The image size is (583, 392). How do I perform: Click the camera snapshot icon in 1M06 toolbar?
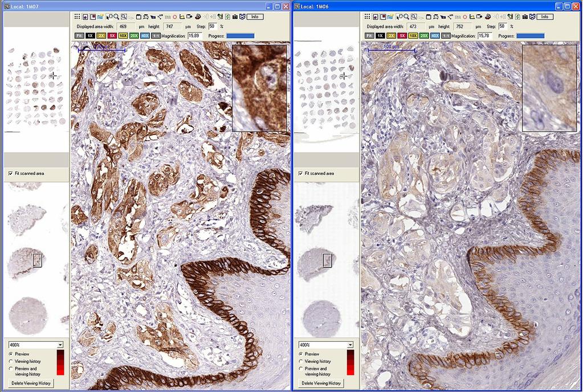[525, 17]
